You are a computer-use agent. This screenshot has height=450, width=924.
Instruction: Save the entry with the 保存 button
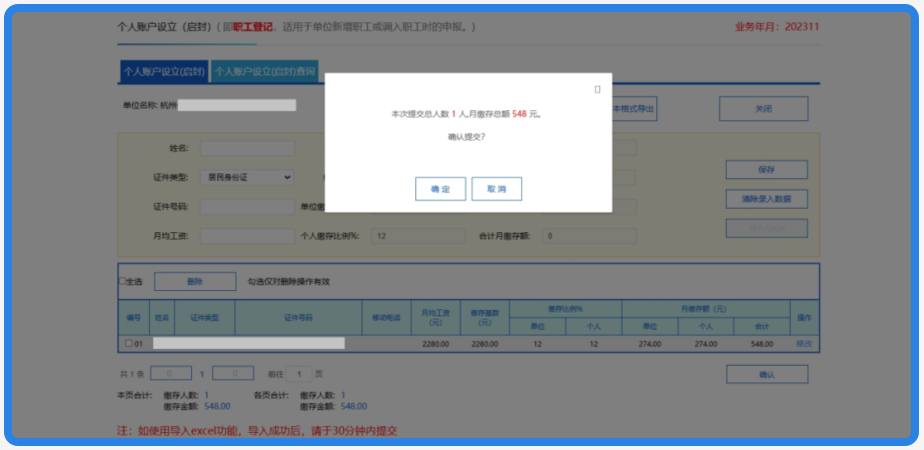point(766,169)
